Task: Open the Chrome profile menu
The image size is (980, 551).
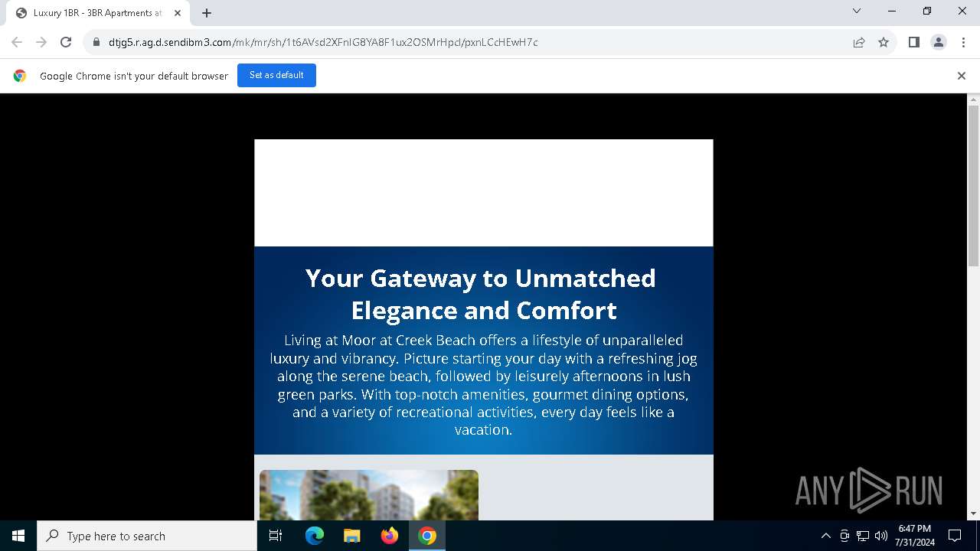Action: pyautogui.click(x=939, y=42)
